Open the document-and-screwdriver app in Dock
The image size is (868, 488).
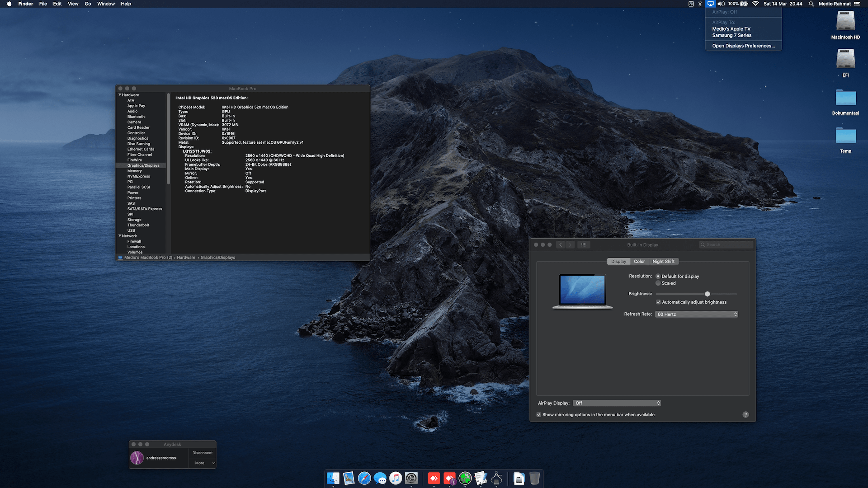481,478
